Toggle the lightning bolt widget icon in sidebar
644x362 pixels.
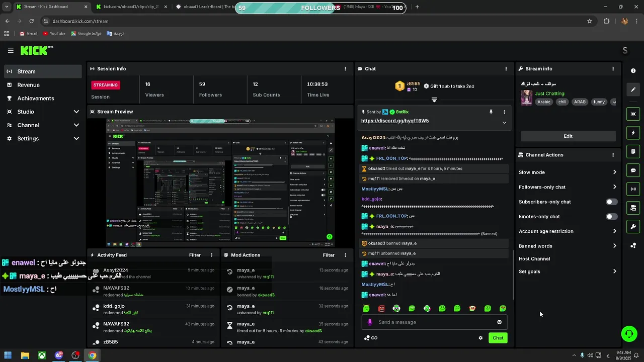pyautogui.click(x=633, y=133)
